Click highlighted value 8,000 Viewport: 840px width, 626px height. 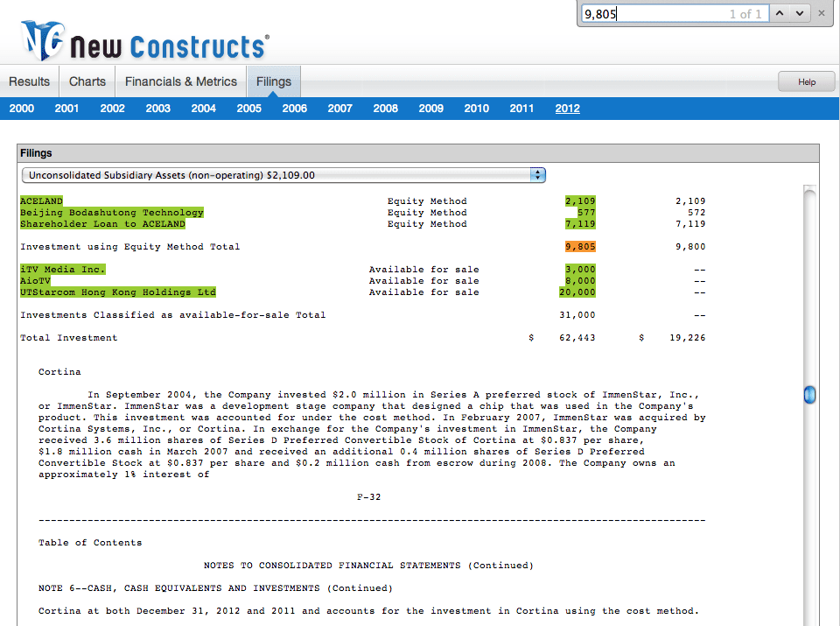pyautogui.click(x=580, y=281)
